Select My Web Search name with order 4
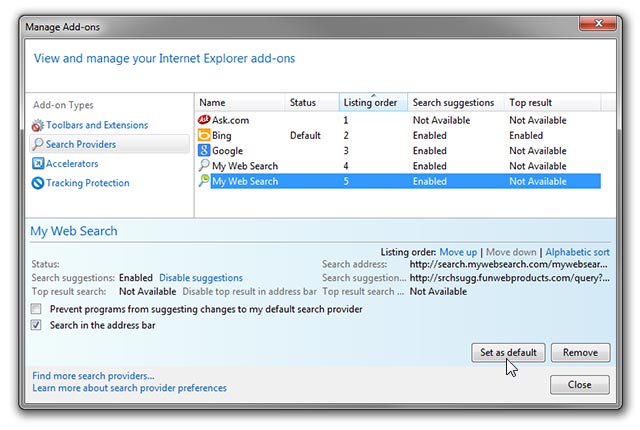Viewport: 640px width, 430px height. click(245, 166)
